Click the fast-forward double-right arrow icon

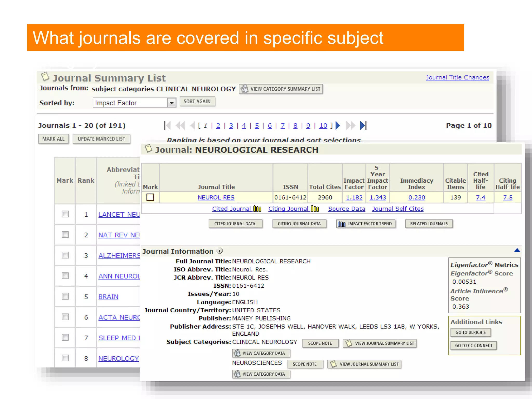click(351, 126)
